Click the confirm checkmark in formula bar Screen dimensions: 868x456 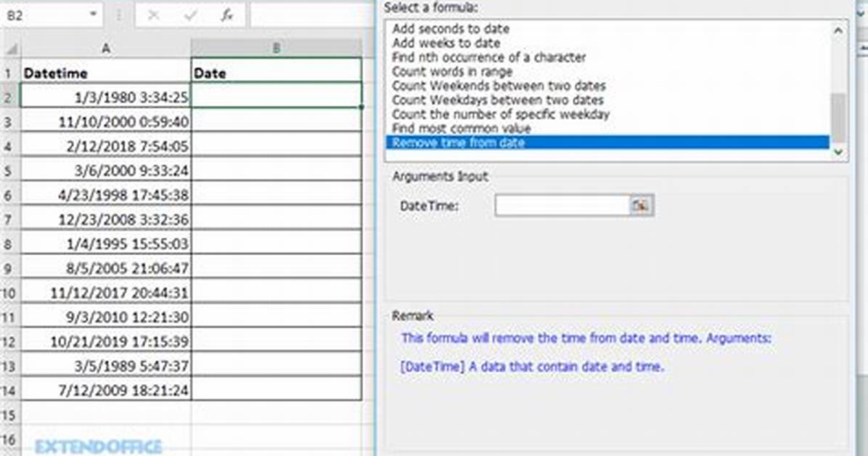click(190, 15)
